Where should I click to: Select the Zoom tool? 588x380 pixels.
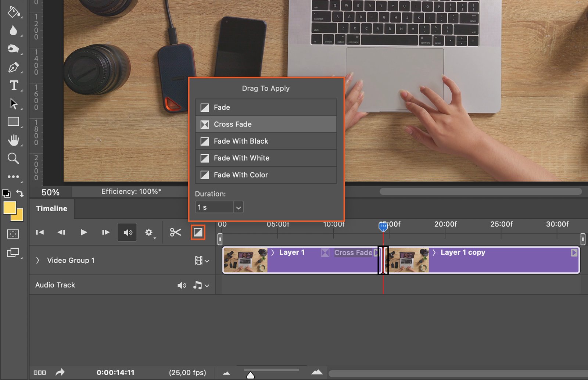click(13, 158)
